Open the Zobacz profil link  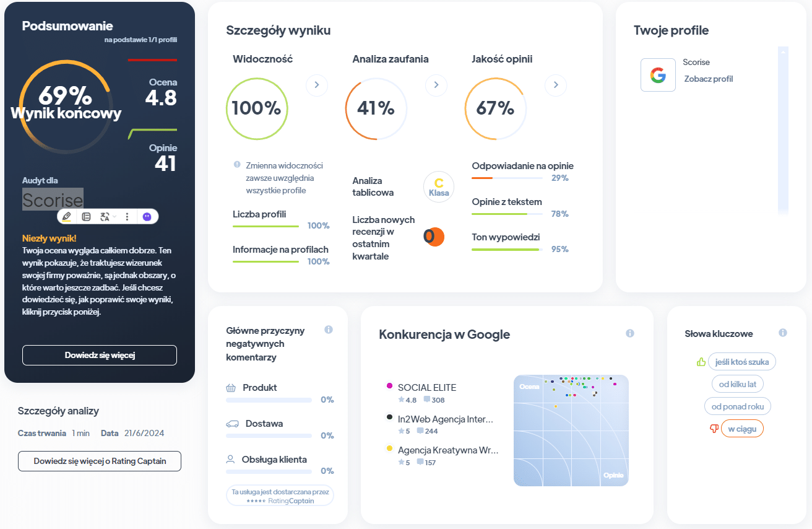(x=709, y=79)
